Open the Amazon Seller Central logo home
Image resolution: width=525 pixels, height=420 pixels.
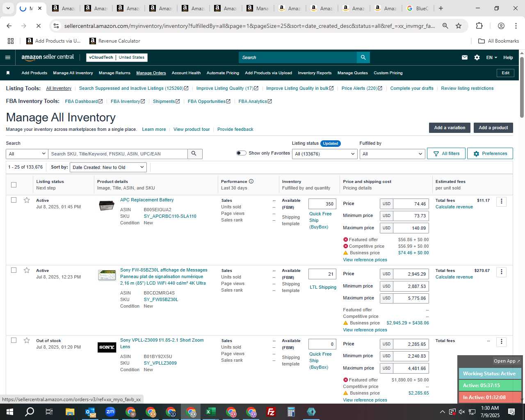(48, 57)
